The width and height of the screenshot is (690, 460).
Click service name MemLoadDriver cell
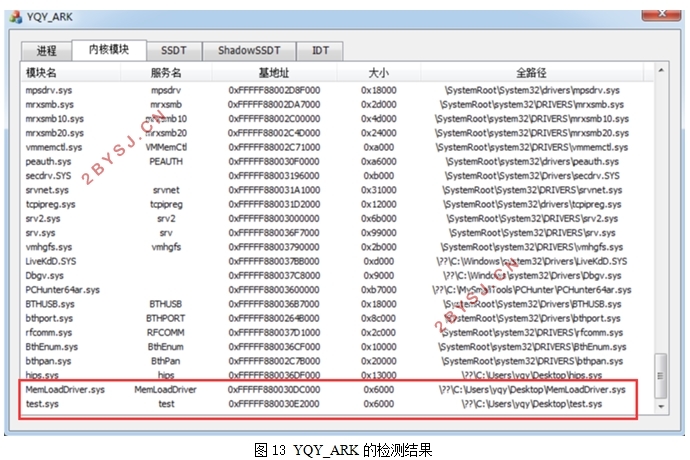[x=165, y=390]
